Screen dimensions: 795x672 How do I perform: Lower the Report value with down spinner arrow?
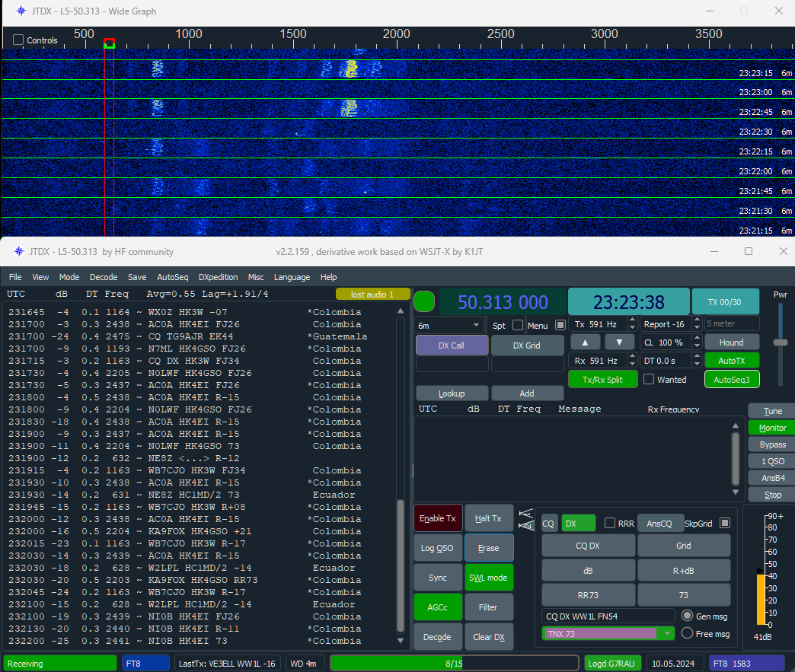tap(697, 327)
